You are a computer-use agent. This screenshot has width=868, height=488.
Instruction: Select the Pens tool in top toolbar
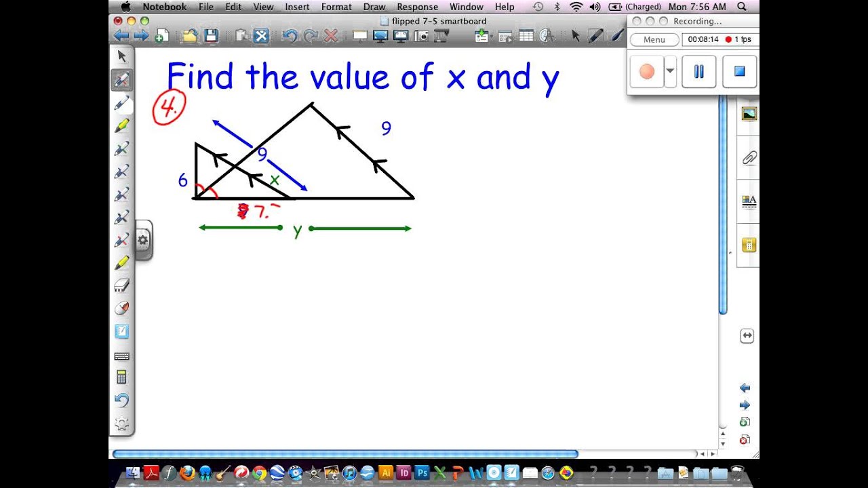(x=596, y=36)
